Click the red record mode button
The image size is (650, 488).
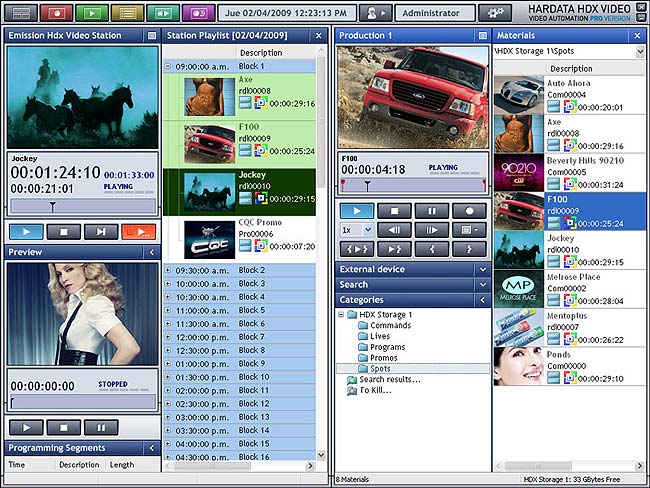(57, 13)
